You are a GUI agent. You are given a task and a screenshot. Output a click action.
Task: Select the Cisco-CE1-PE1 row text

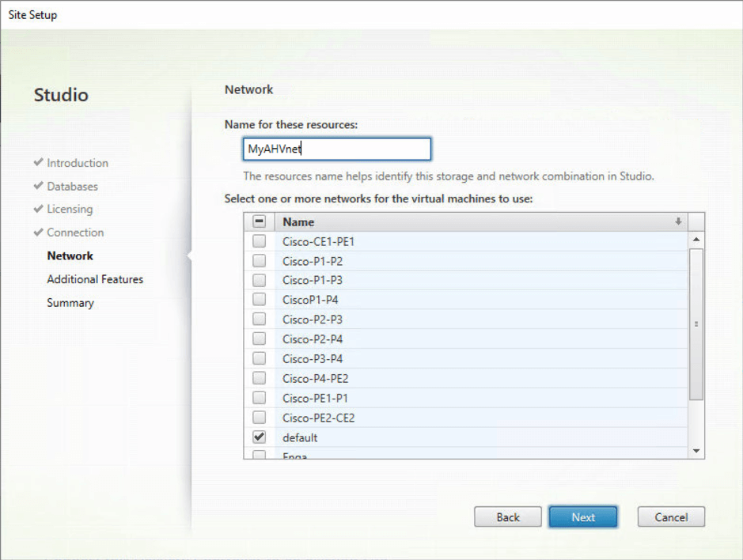(x=318, y=241)
